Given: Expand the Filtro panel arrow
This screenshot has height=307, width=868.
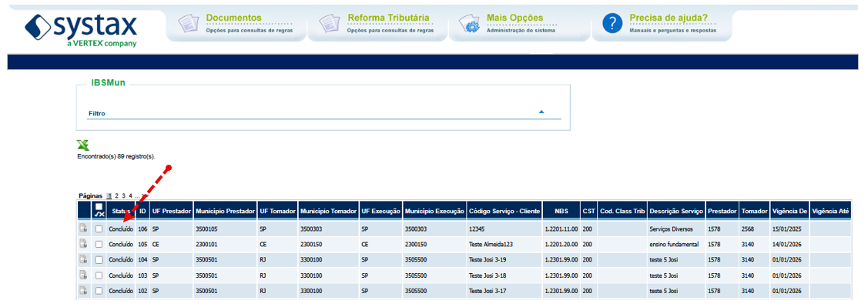Looking at the screenshot, I should [541, 112].
